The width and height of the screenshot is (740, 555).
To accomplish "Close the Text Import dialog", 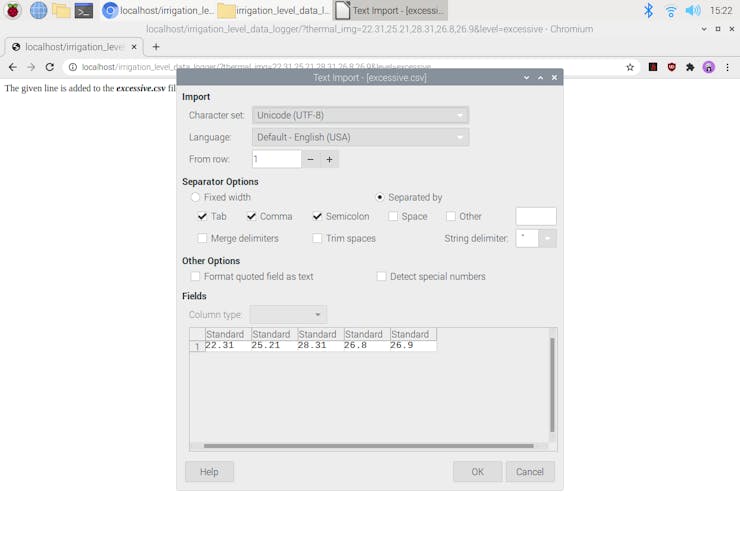I will (x=555, y=77).
